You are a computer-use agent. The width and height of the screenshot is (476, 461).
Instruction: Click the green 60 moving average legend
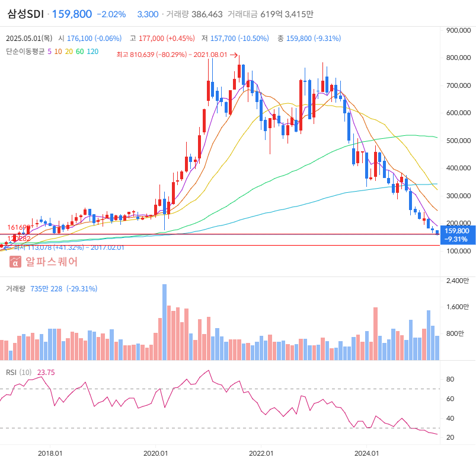click(x=80, y=52)
